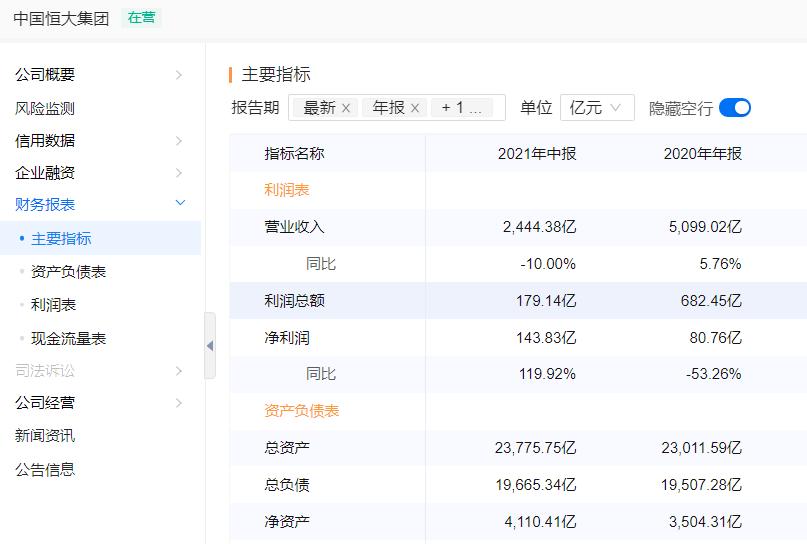This screenshot has height=544, width=807.
Task: Open the 风险监测 menu item
Action: pyautogui.click(x=45, y=108)
